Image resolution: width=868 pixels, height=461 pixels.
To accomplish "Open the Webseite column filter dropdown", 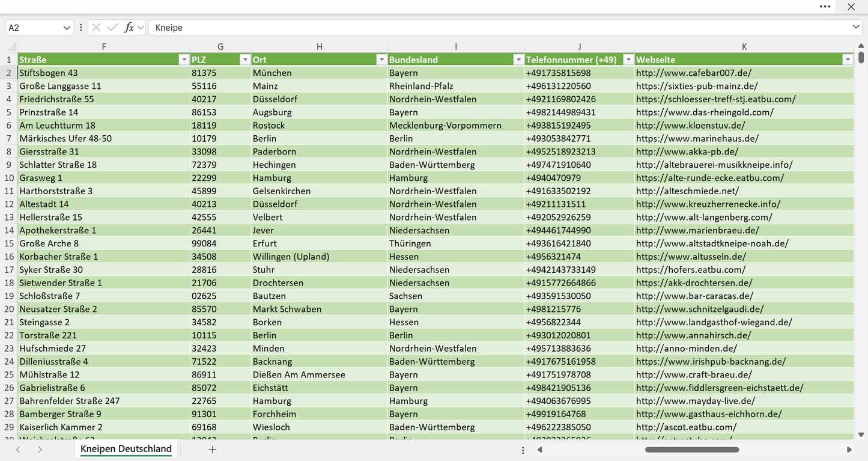I will pyautogui.click(x=847, y=60).
